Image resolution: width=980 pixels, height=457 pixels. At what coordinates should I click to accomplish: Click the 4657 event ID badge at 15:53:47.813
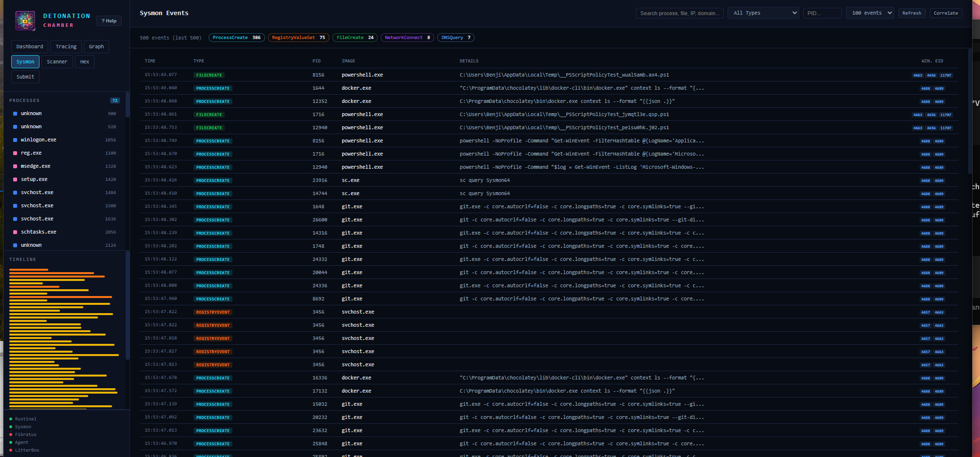[x=925, y=365]
